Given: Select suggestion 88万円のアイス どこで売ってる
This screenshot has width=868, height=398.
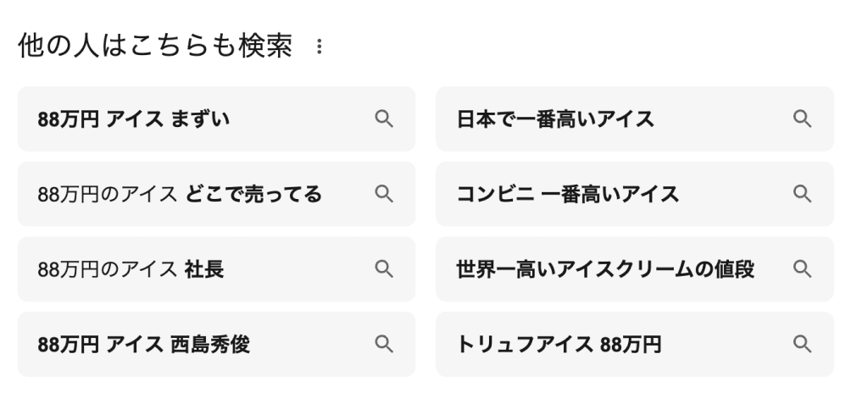Looking at the screenshot, I should point(180,195).
